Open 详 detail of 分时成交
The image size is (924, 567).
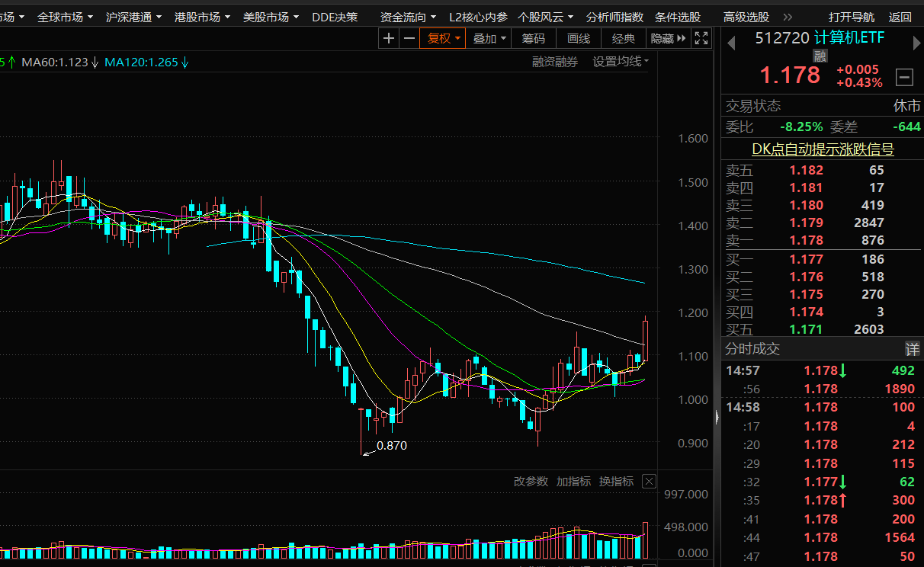[912, 349]
